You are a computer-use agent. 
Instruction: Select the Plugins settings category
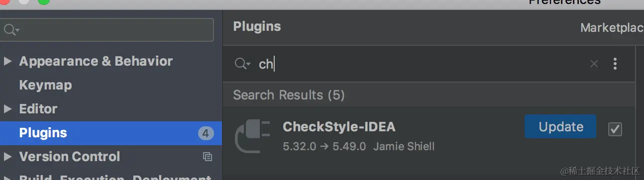click(111, 133)
